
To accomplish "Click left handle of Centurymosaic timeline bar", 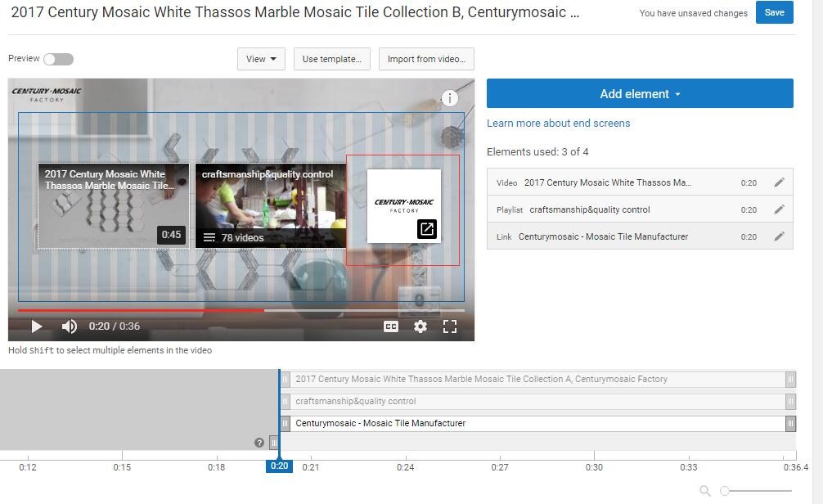I will click(x=285, y=423).
